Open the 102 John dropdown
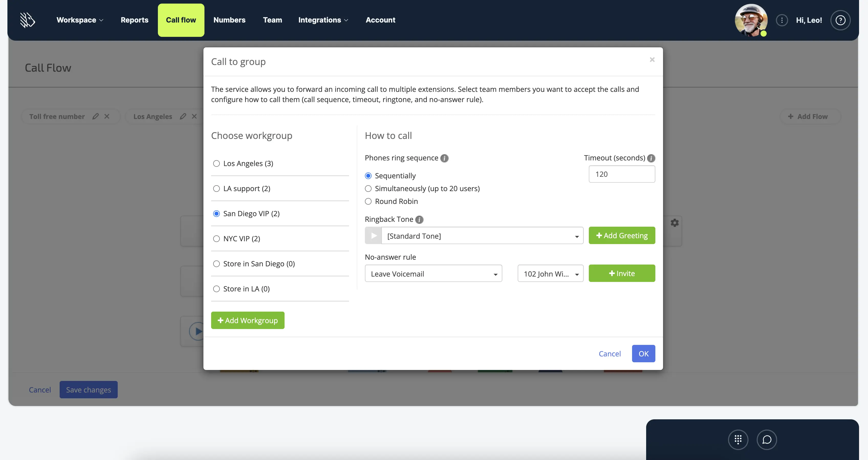The image size is (868, 460). 550,274
